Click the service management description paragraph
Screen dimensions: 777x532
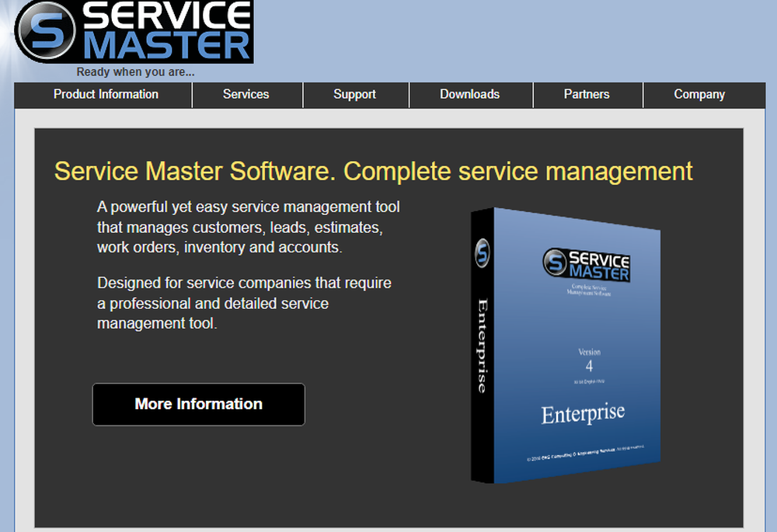249,228
